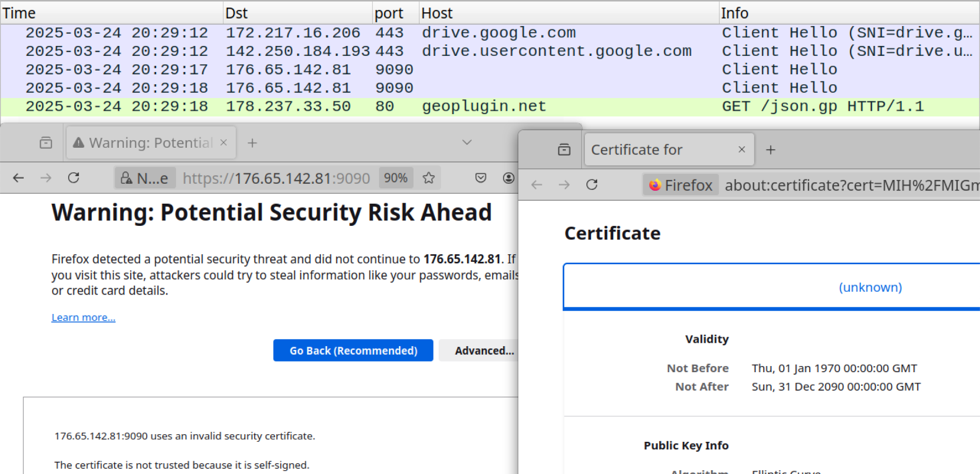Open a new tab in the warning window
The image size is (980, 474).
(x=252, y=143)
